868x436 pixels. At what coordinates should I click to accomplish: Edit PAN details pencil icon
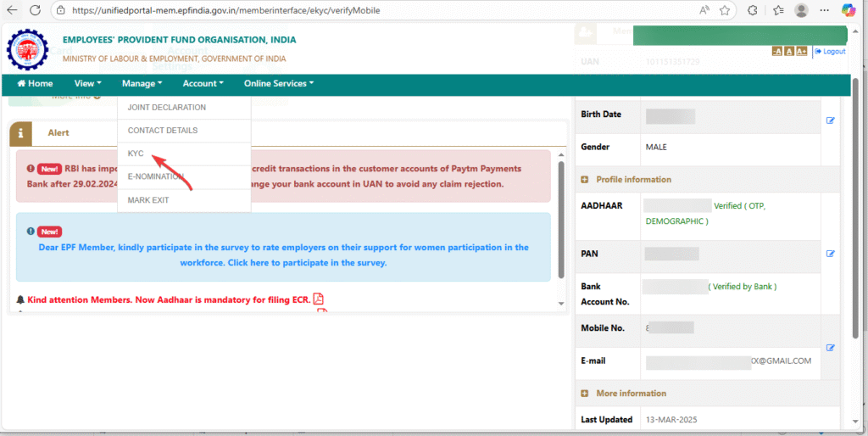pos(831,254)
